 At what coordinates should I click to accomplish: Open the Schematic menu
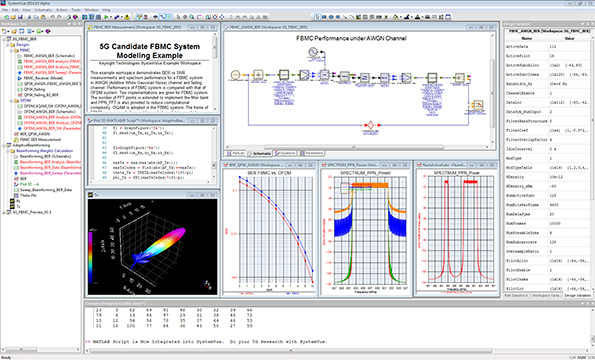tap(43, 10)
